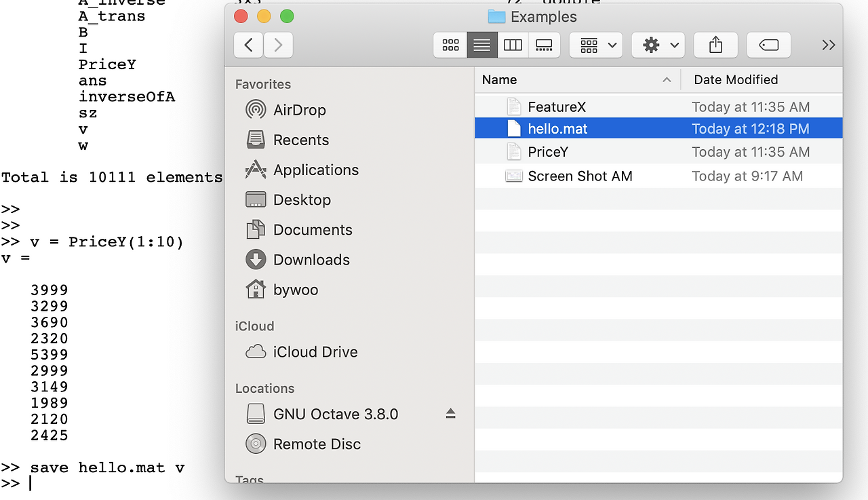Eject the GNU Octave 3.8.0 disk
This screenshot has width=868, height=500.
coord(450,414)
